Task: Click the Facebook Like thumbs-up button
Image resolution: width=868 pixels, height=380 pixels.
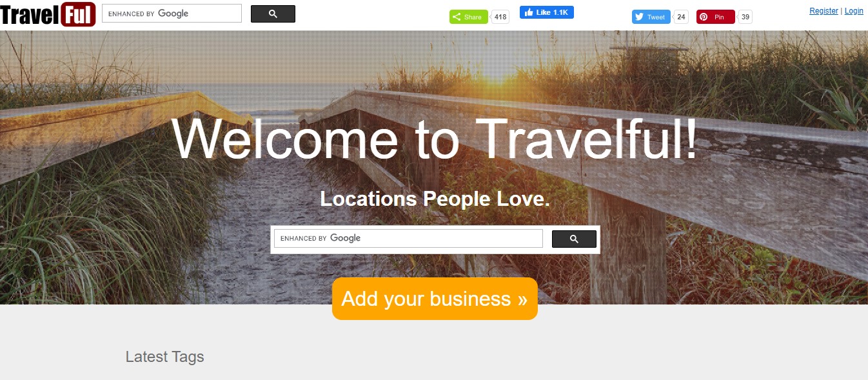Action: tap(547, 12)
